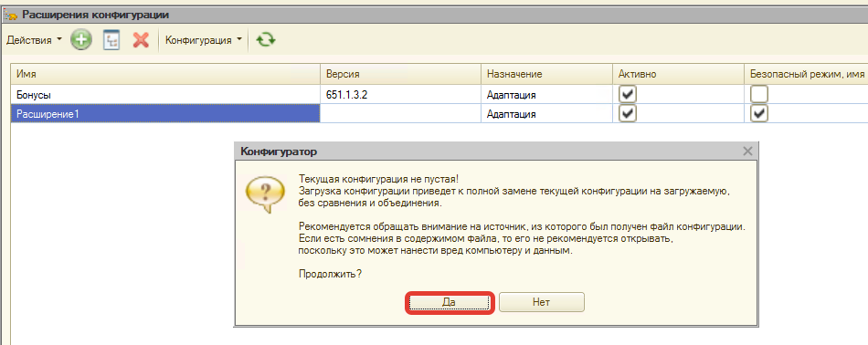Disable Безопасный режим for Расширение1 row
Image resolution: width=868 pixels, height=345 pixels.
click(x=759, y=114)
